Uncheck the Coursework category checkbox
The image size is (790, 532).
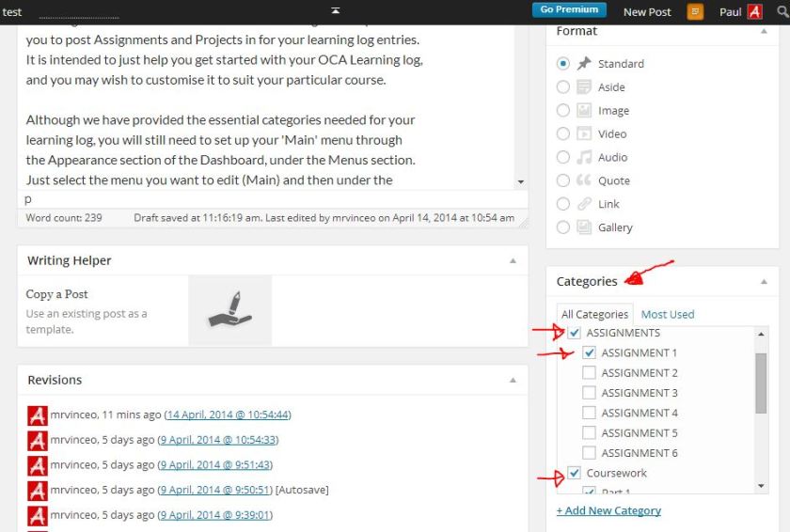click(575, 473)
